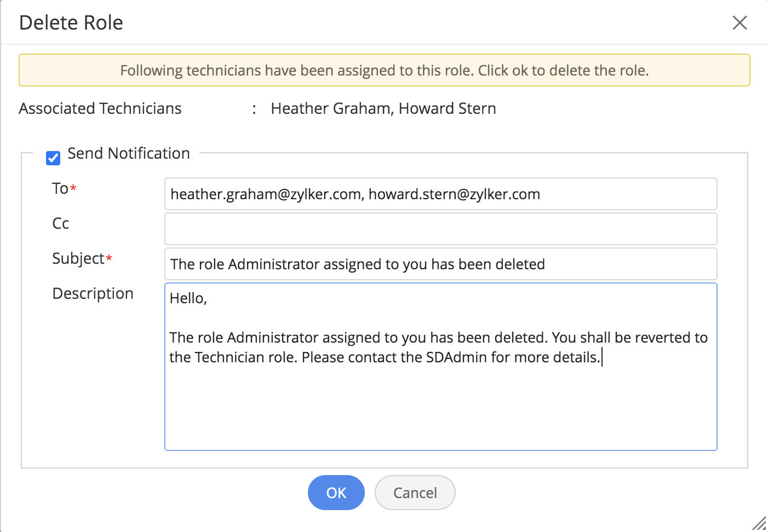Focus the empty Cc field
The width and height of the screenshot is (768, 532).
[x=440, y=229]
